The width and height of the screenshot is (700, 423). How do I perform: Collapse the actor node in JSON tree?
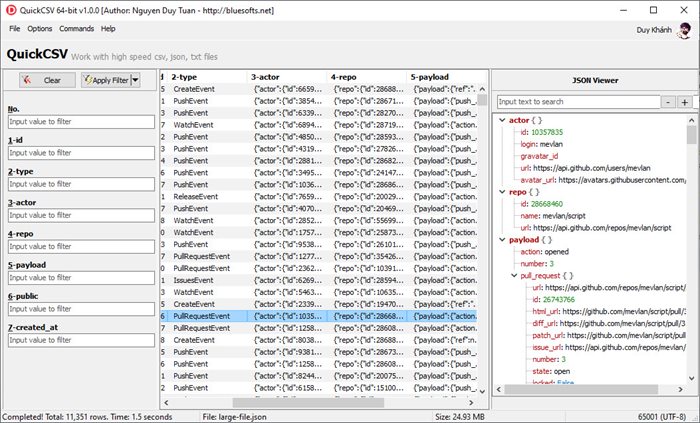pos(502,120)
